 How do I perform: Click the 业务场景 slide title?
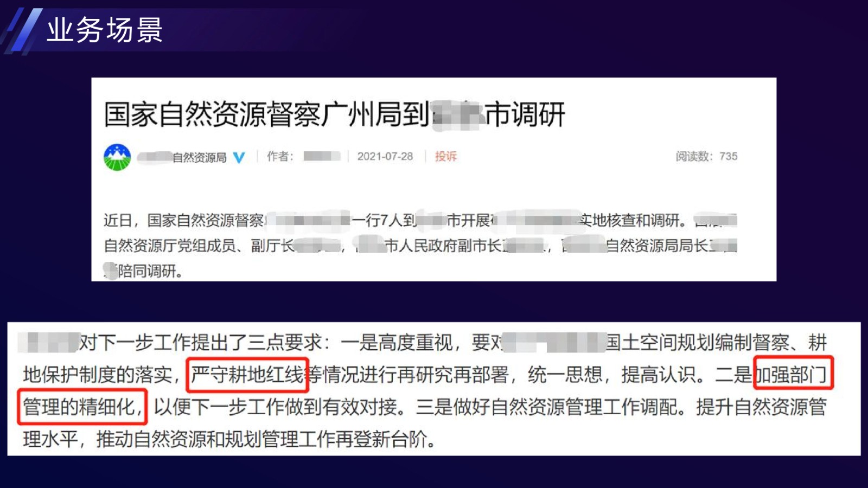[105, 29]
